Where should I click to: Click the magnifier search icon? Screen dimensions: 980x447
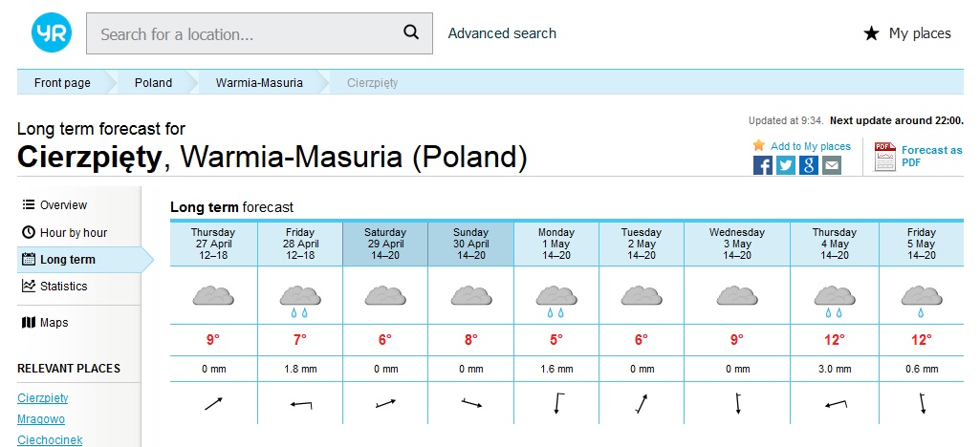coord(411,33)
